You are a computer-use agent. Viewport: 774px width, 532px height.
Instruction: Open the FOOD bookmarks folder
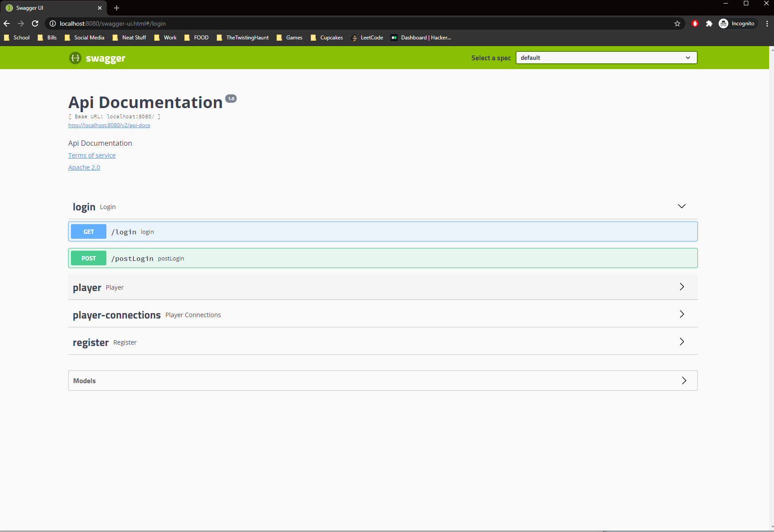tap(196, 38)
